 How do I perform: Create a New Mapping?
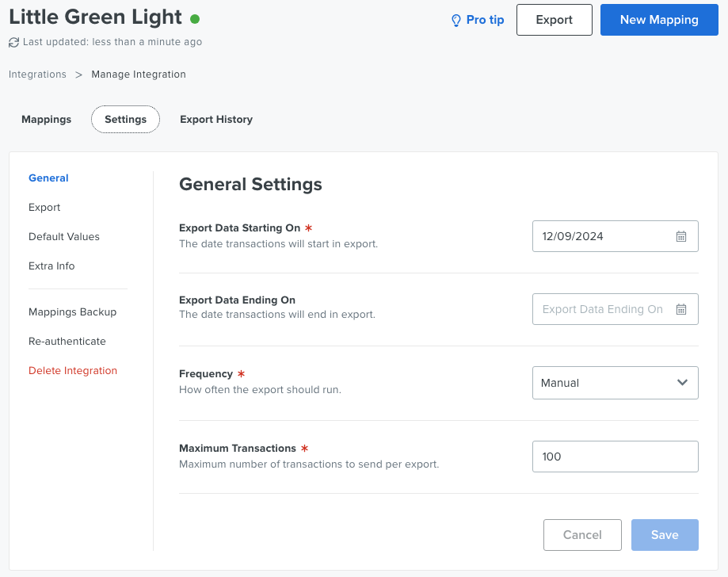(x=659, y=20)
